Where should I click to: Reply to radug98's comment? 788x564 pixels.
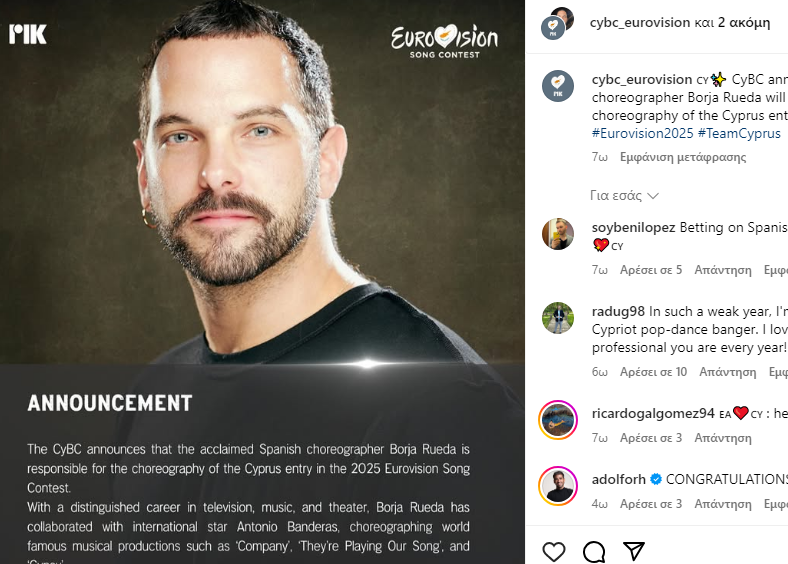click(727, 372)
